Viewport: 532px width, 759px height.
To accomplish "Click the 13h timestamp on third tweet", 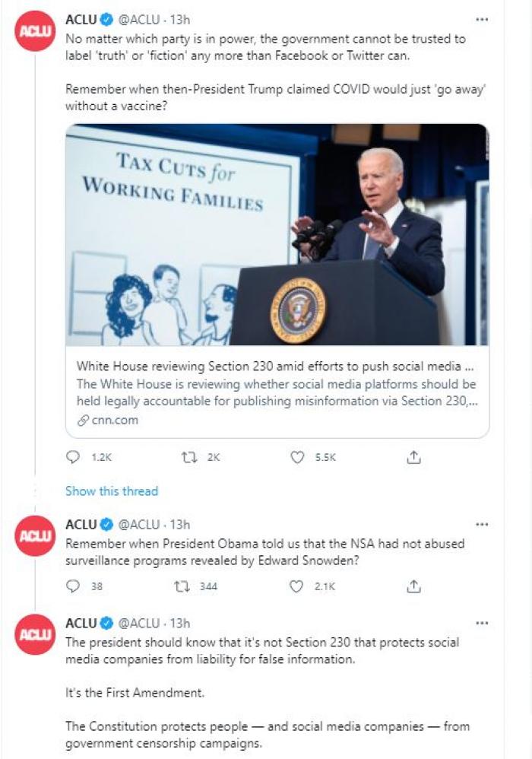I will pos(180,623).
